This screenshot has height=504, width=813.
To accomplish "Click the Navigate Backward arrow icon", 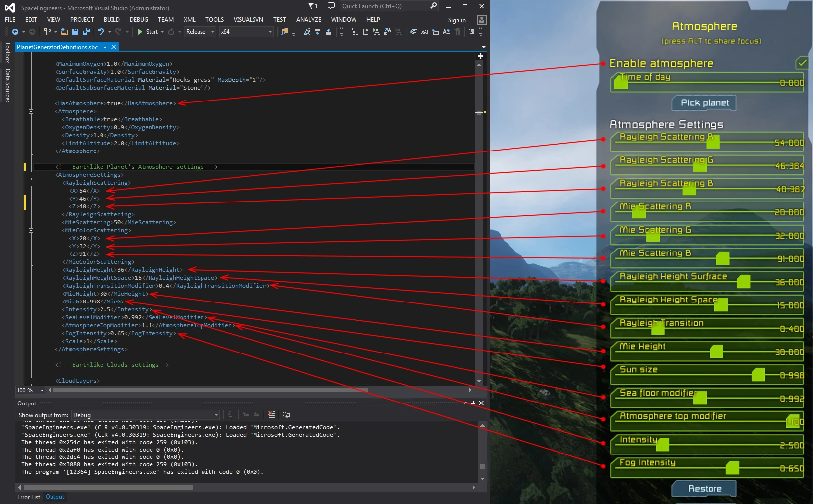I will tap(15, 32).
